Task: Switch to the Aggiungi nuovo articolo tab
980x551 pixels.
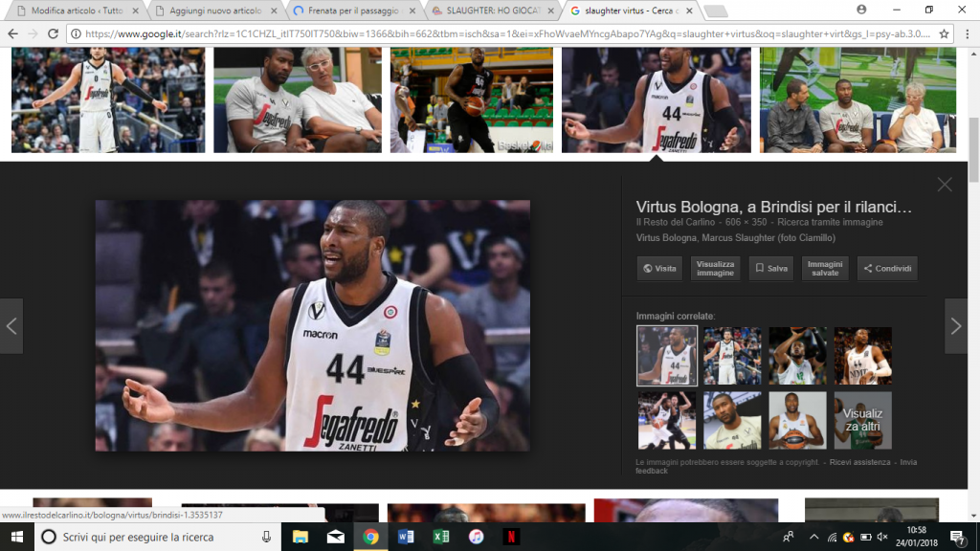Action: 215,11
